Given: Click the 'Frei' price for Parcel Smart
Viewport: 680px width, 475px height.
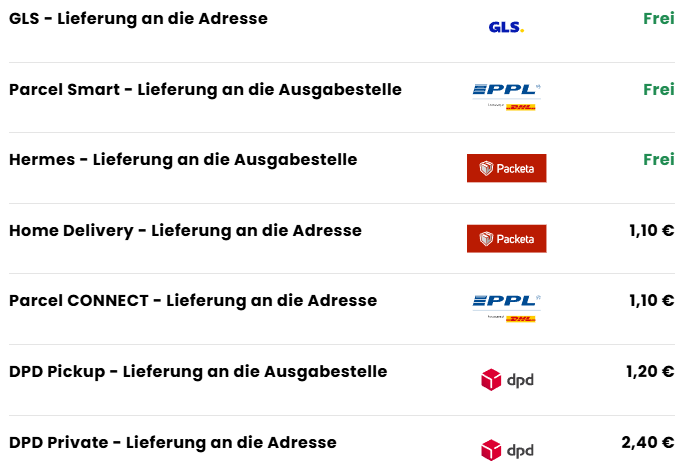Looking at the screenshot, I should [658, 89].
